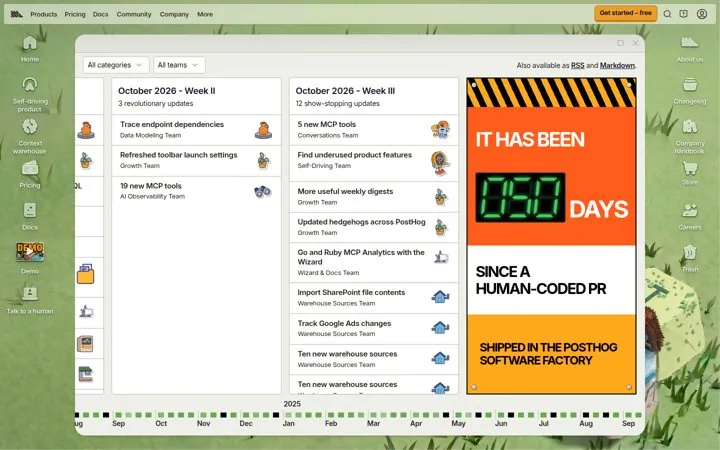Launch the Demo video icon
Image resolution: width=720 pixels, height=450 pixels.
[30, 258]
